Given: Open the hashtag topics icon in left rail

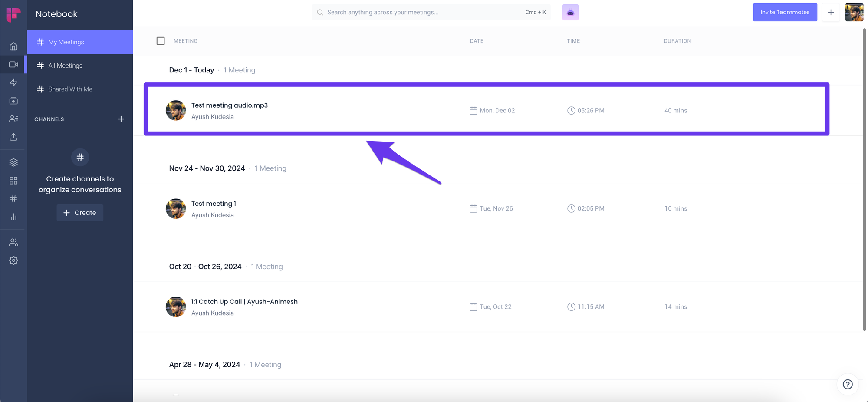Looking at the screenshot, I should coord(13,198).
